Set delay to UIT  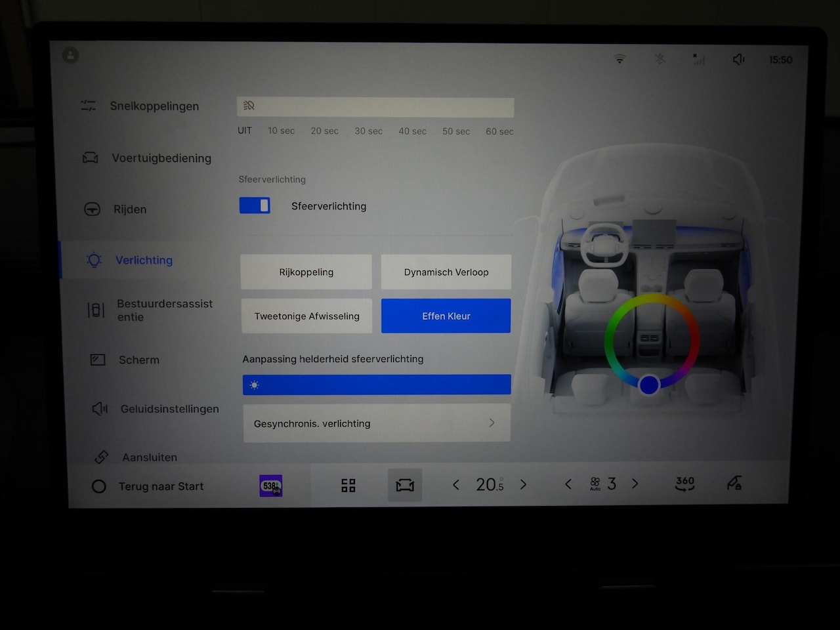coord(245,131)
